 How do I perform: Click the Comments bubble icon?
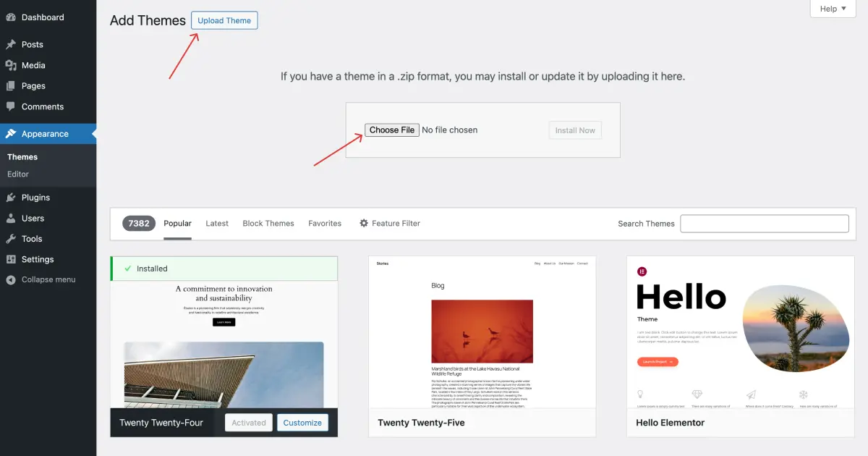point(11,106)
